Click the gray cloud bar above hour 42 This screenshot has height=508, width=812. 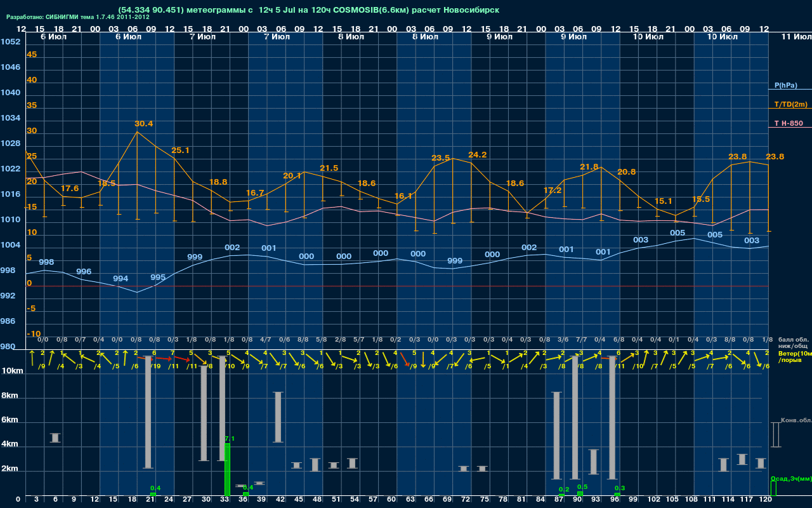coord(278,417)
